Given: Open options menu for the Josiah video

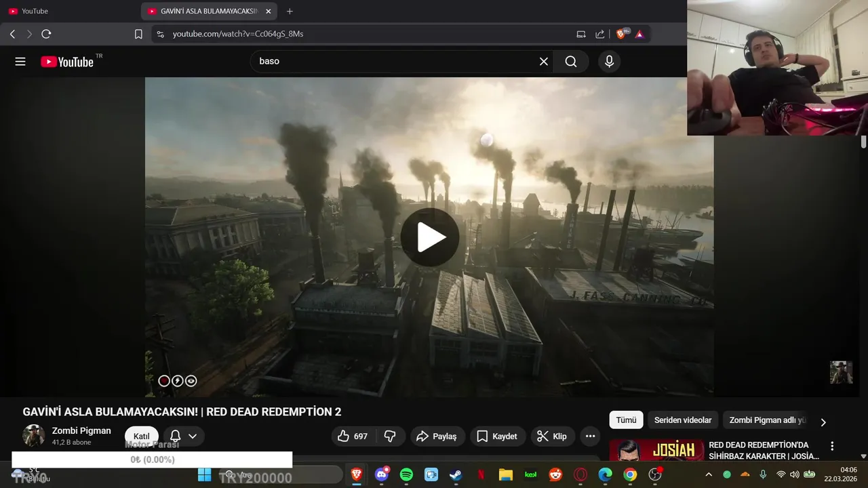Looking at the screenshot, I should click(x=832, y=446).
